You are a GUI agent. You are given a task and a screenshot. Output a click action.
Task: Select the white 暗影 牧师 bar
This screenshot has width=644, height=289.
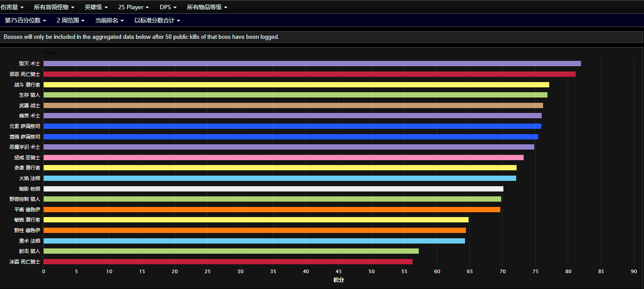tap(273, 189)
